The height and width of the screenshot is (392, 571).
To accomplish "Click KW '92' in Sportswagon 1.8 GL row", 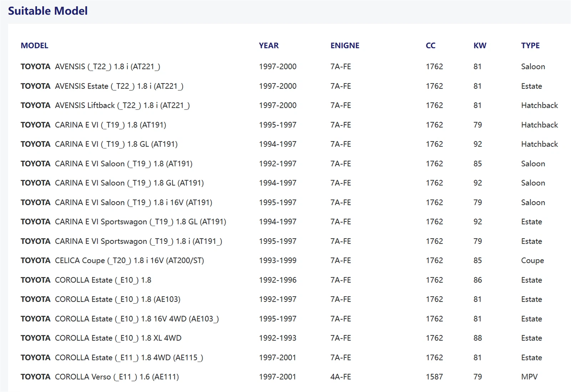I will [477, 222].
